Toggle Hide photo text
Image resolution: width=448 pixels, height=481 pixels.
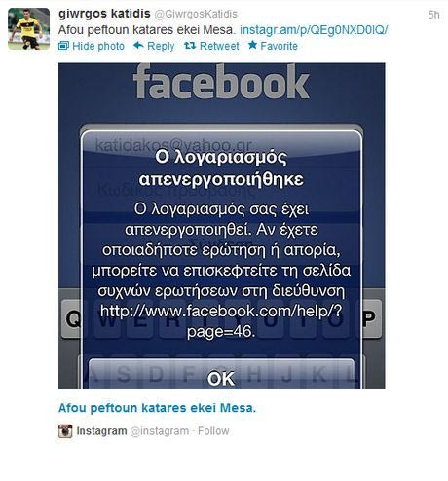click(98, 46)
